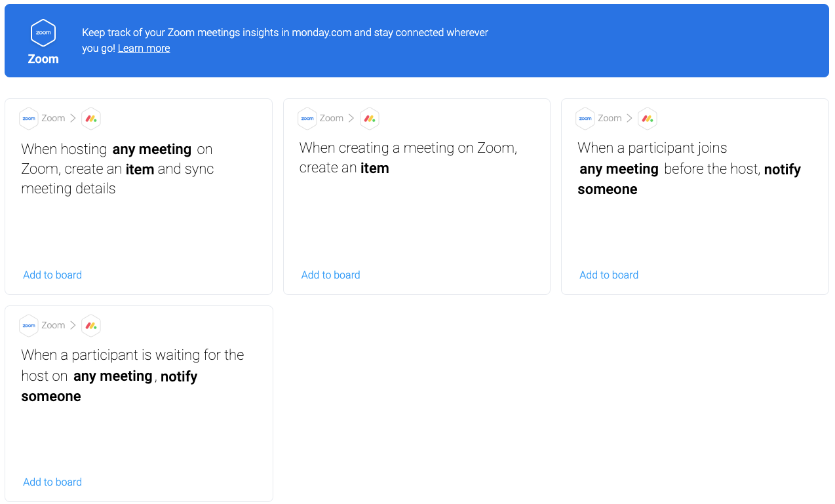Click the monday.com icon in the hosting any meeting card
This screenshot has height=504, width=835.
[x=91, y=119]
